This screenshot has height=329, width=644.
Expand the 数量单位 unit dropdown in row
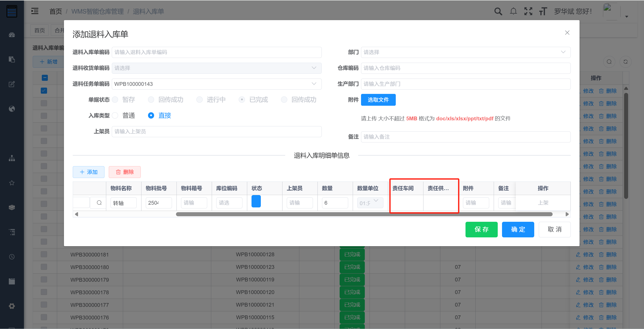[370, 203]
